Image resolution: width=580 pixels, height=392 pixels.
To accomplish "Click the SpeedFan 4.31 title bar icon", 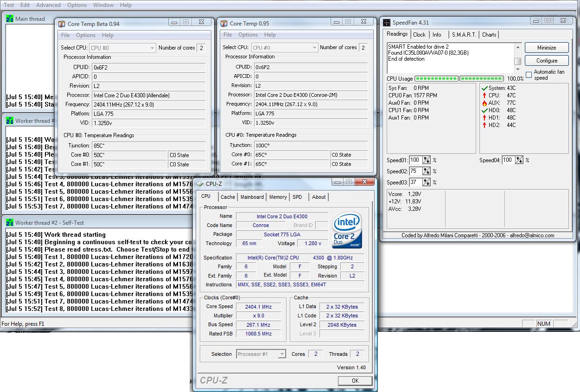I will click(x=387, y=22).
